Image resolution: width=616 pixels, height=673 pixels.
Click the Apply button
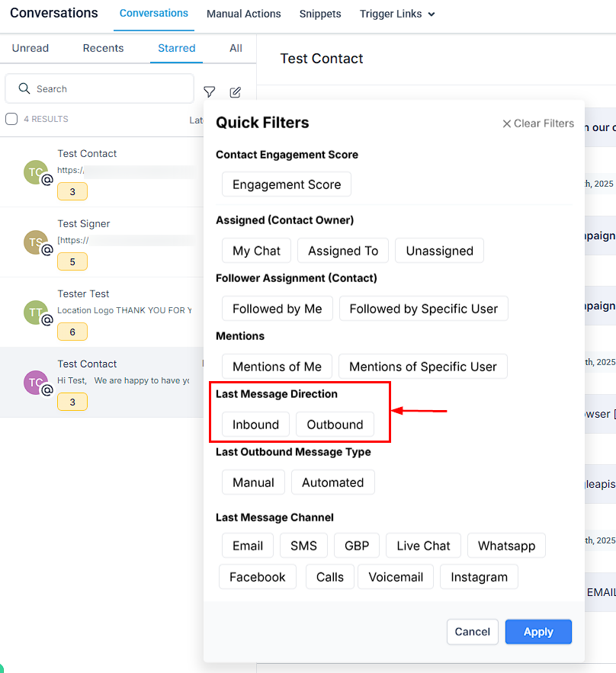538,632
